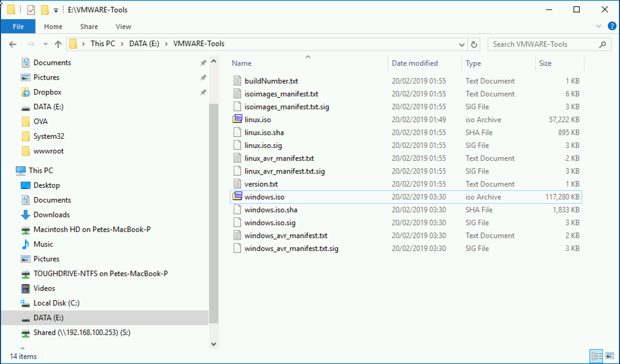Open Downloads under This PC
The height and width of the screenshot is (364, 620).
click(52, 215)
